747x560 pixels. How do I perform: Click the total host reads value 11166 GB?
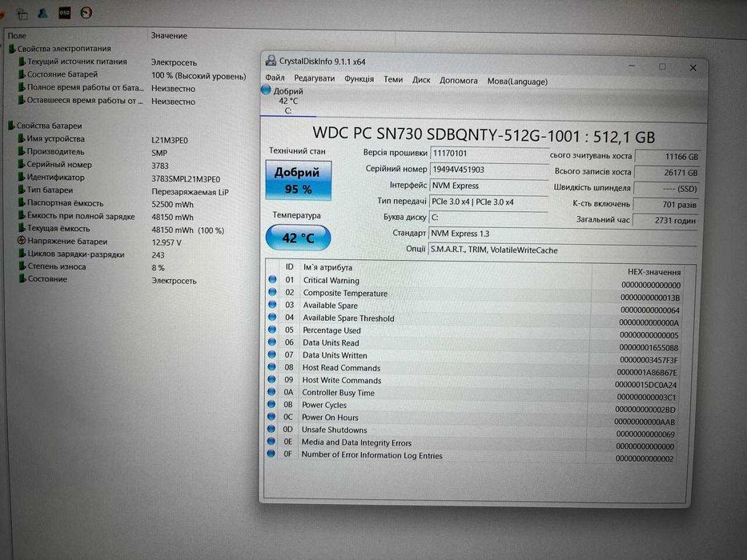tap(668, 156)
